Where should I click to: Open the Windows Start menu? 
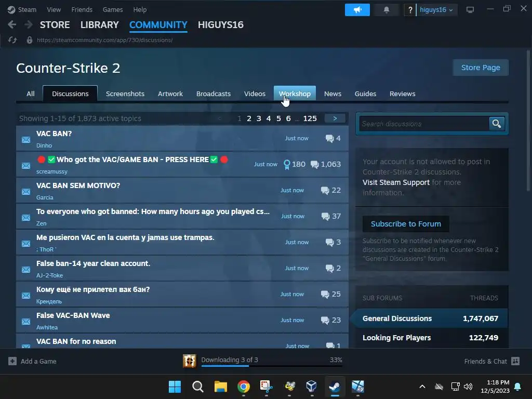point(175,387)
